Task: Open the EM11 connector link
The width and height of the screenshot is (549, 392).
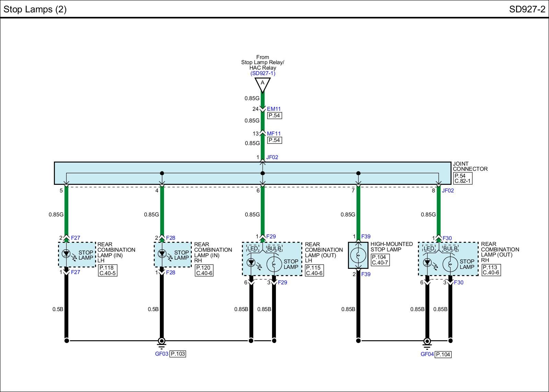Action: click(274, 109)
